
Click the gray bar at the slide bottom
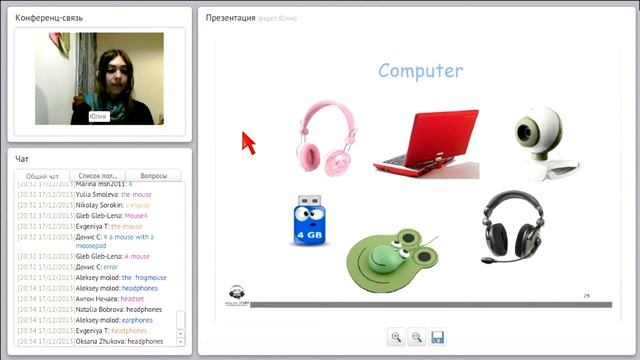click(431, 305)
